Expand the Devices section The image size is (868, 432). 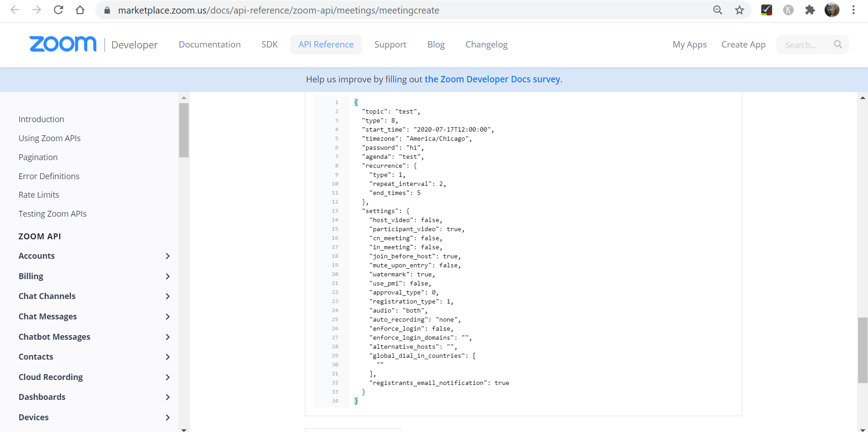pos(168,418)
